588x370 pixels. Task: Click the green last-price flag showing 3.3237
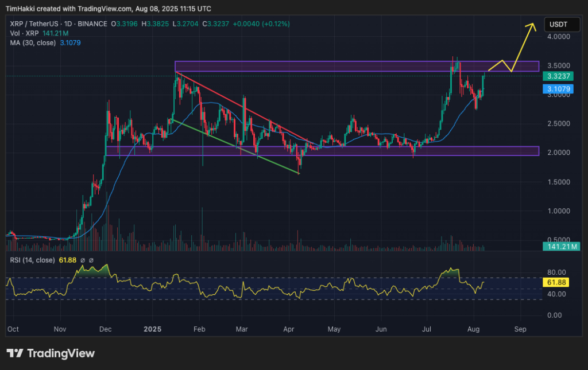pos(558,76)
